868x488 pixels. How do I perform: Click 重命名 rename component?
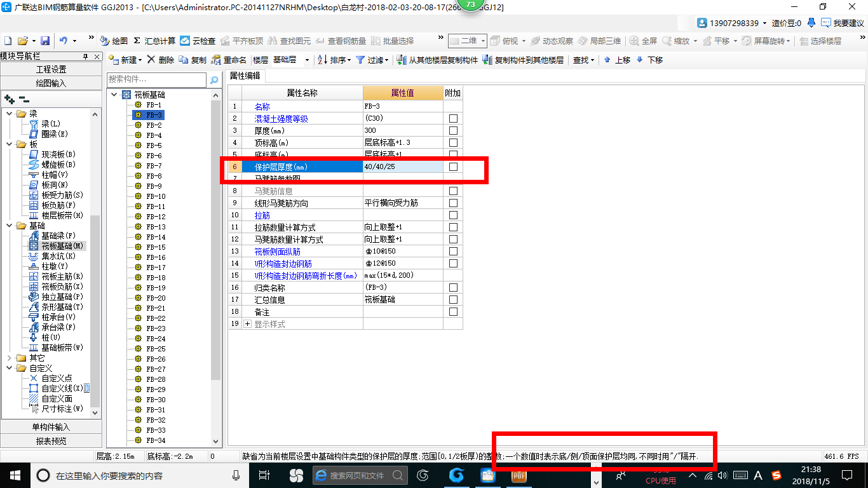point(229,60)
